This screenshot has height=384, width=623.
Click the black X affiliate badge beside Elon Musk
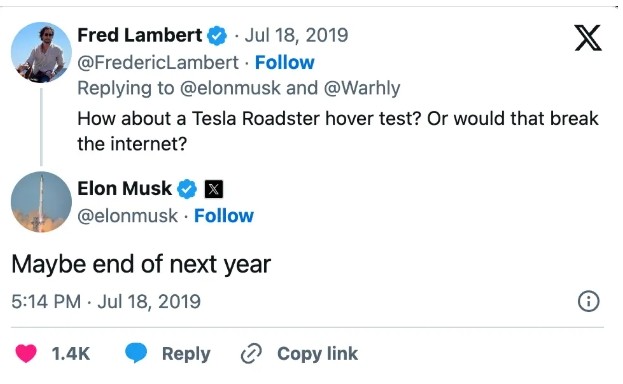click(x=214, y=189)
